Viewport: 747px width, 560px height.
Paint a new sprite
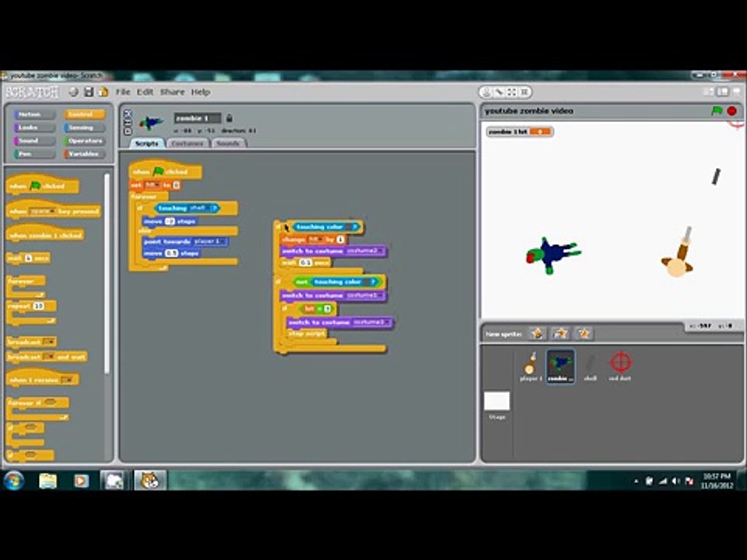pyautogui.click(x=537, y=334)
